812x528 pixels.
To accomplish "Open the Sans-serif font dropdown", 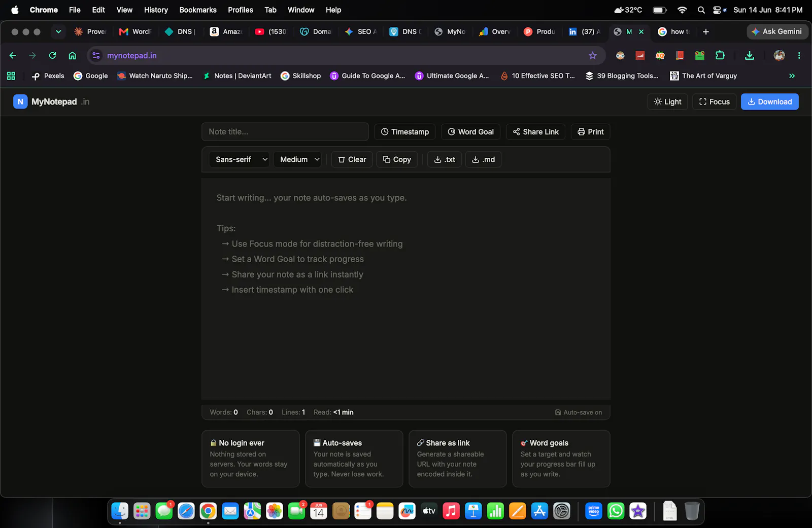I will coord(240,159).
